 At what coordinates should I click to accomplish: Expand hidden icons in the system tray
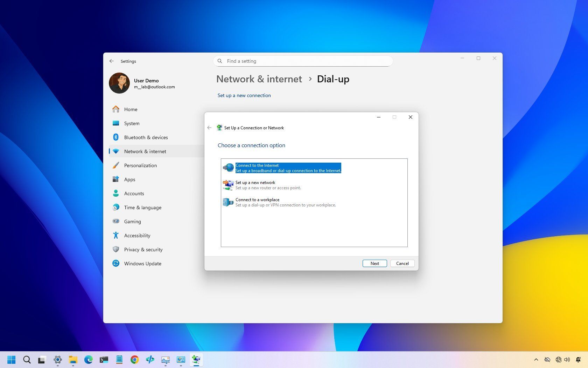[x=536, y=360]
